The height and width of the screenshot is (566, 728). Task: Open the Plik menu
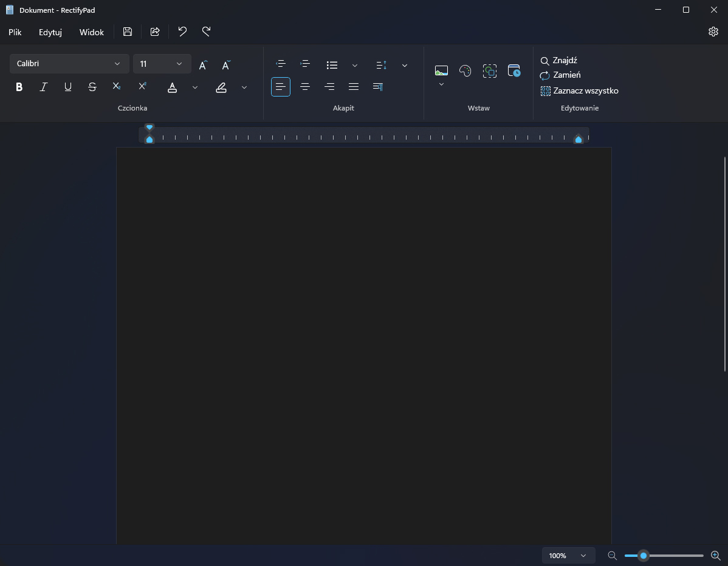(x=15, y=32)
